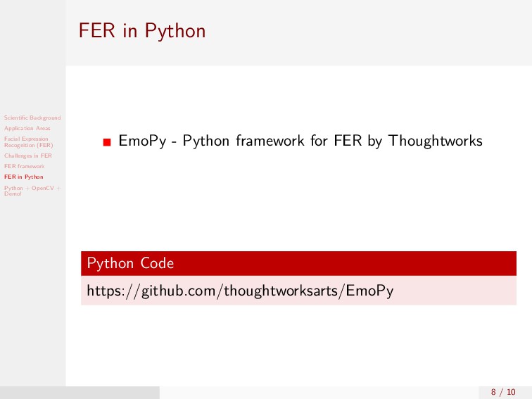Click the word Thoughtworks in the bullet
This screenshot has width=532, height=399.
pos(436,141)
